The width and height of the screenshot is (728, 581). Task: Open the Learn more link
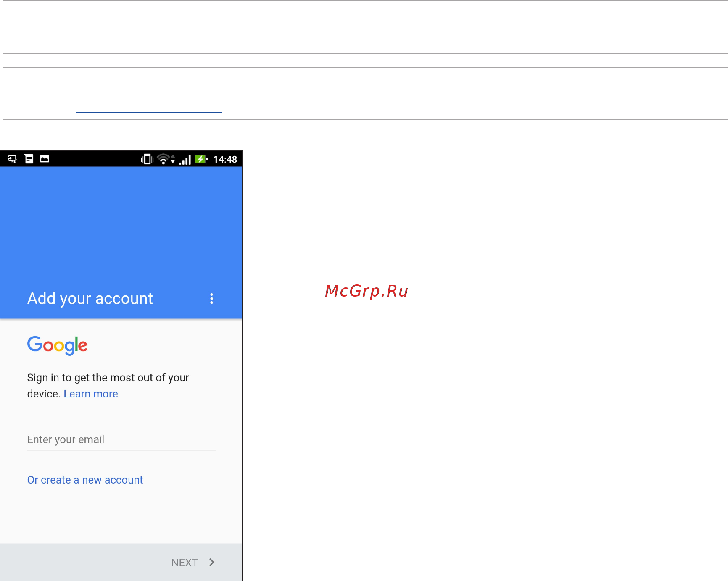91,394
